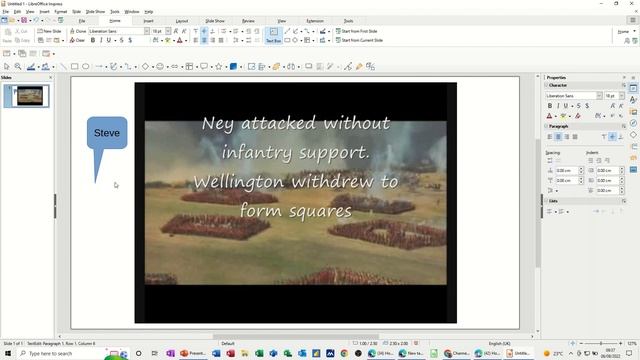Viewport: 640px width, 360px height.
Task: Click the yellow highlighting color swatch in sidebar
Action: pos(563,116)
